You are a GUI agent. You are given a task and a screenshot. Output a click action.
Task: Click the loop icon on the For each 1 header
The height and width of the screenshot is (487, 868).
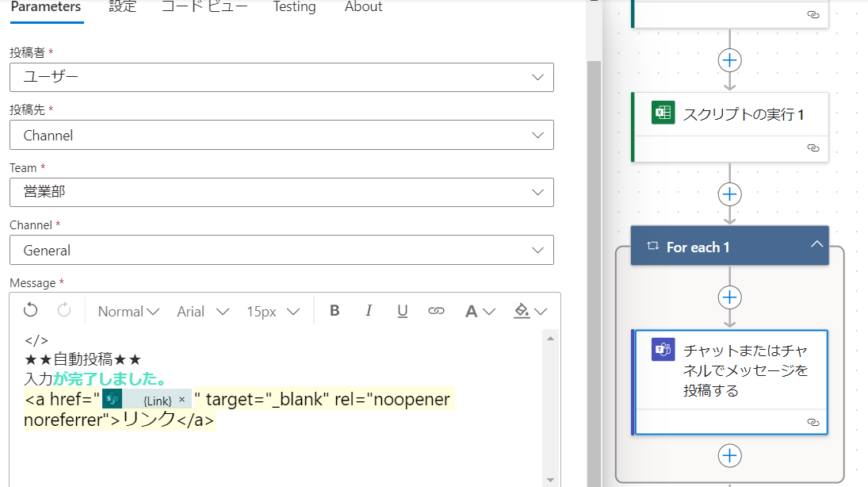(x=653, y=246)
